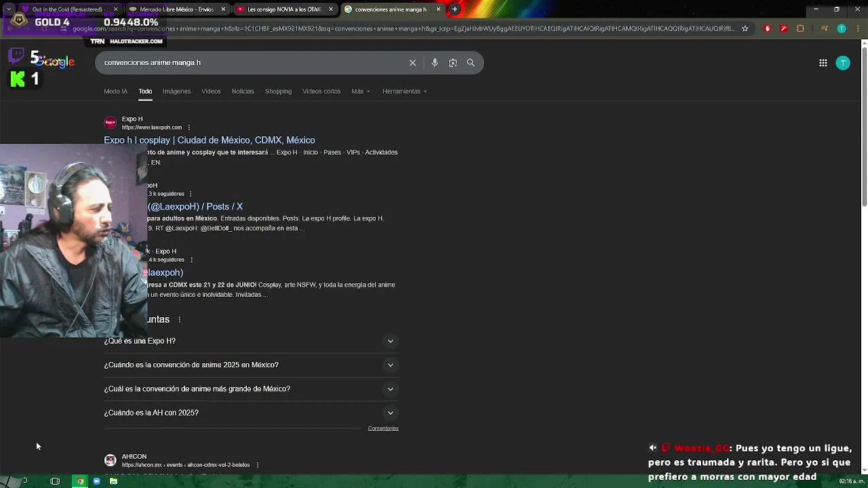Viewport: 868px width, 488px height.
Task: Open the 'Más' search filter dropdown
Action: 361,91
